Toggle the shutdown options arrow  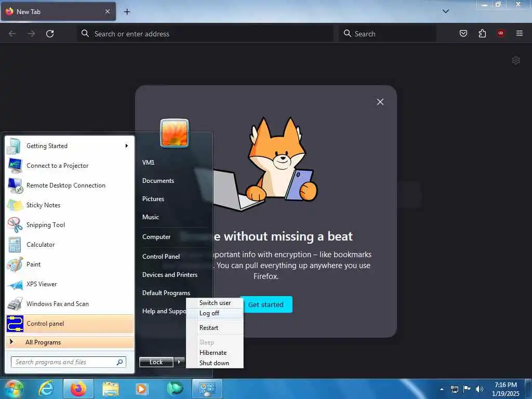179,362
